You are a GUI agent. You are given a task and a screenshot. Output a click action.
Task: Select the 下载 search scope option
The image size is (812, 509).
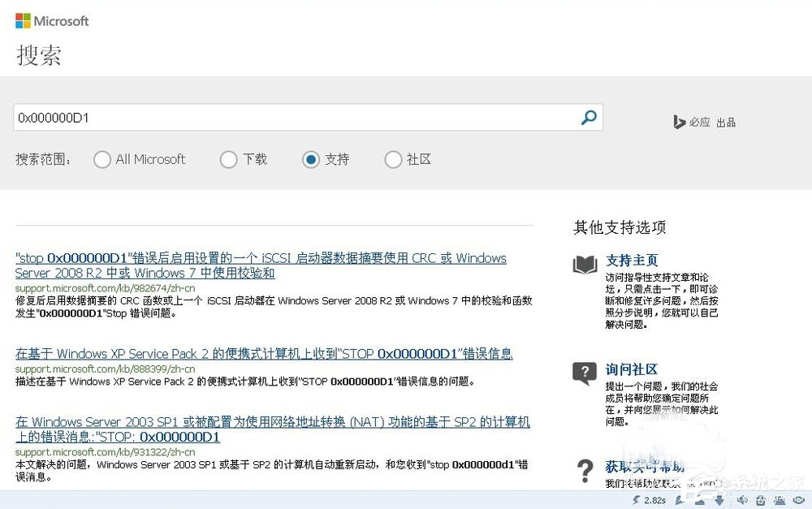pyautogui.click(x=228, y=160)
